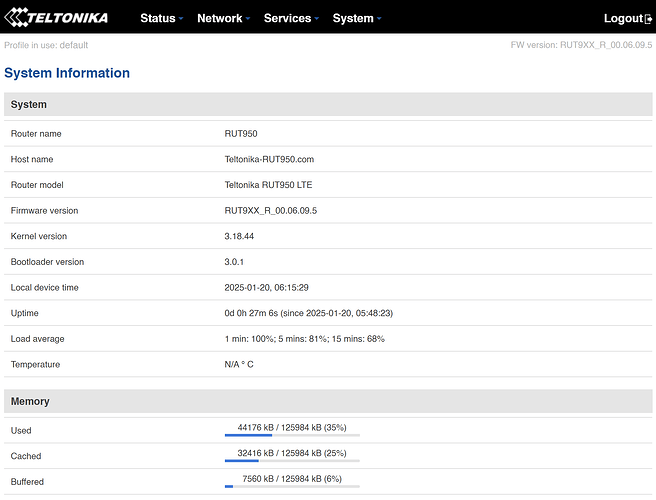The image size is (656, 500).
Task: Click the 'Teltonika RUT950 LTE' value
Action: [x=269, y=185]
